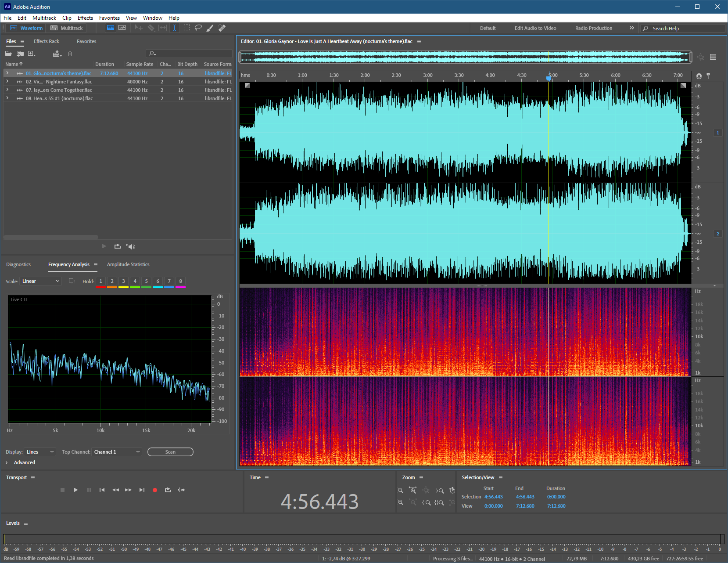Screen dimensions: 728x563
Task: Zoom out amplitude icon
Action: [400, 502]
